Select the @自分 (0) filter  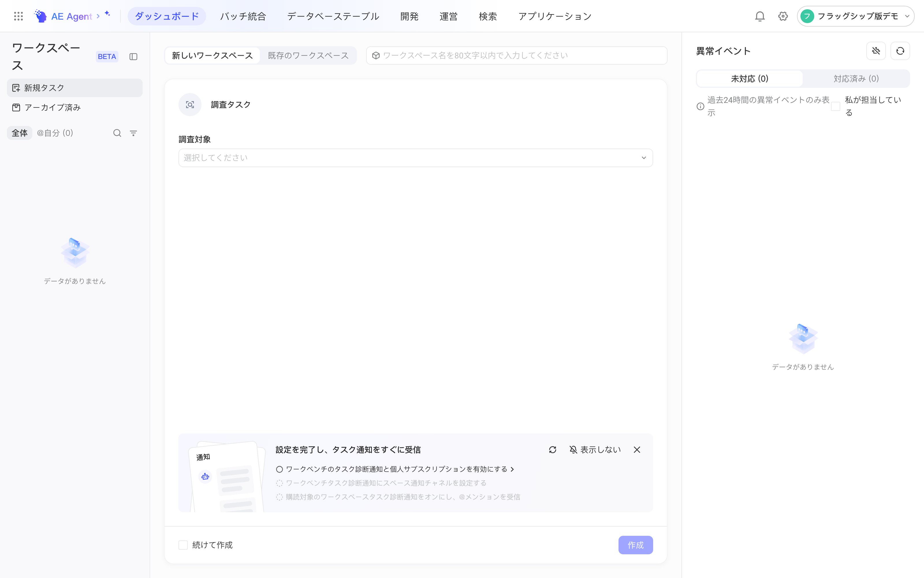click(55, 133)
